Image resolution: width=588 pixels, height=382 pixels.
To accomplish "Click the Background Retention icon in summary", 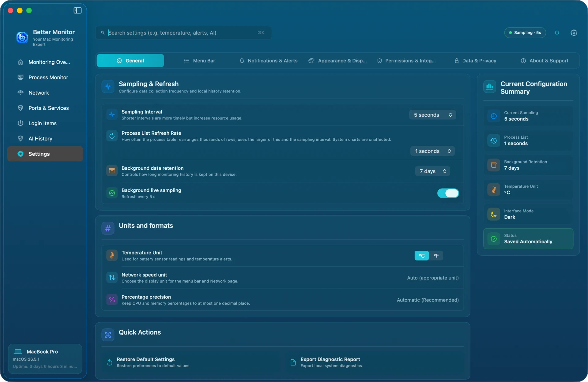I will pyautogui.click(x=494, y=165).
